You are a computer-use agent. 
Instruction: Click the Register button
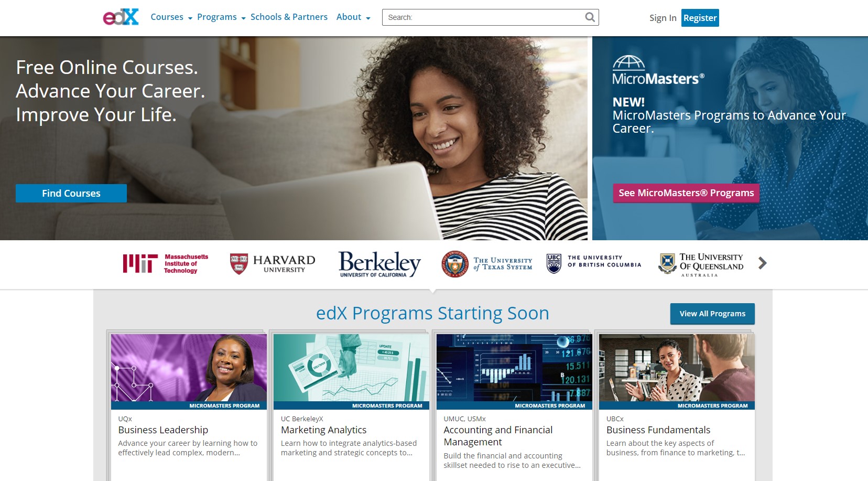(700, 18)
